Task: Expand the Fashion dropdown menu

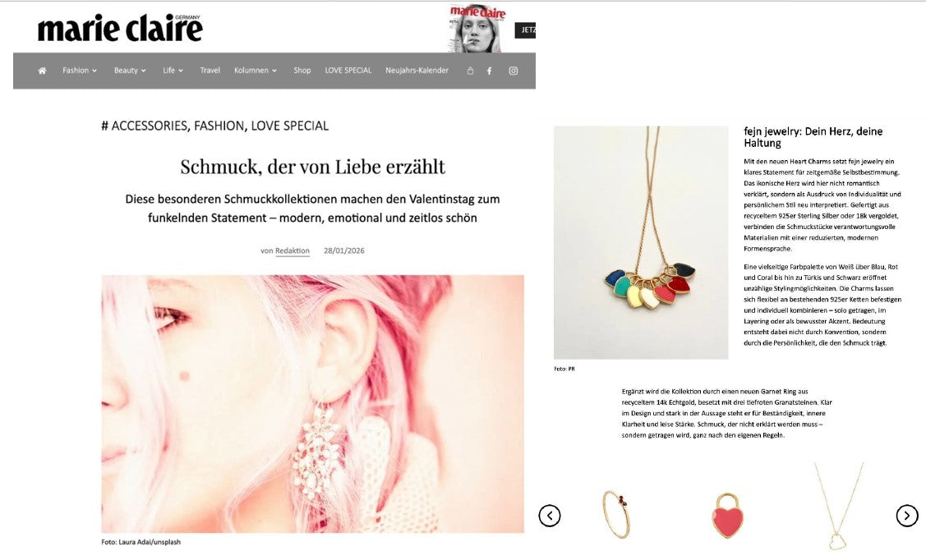Action: tap(80, 71)
